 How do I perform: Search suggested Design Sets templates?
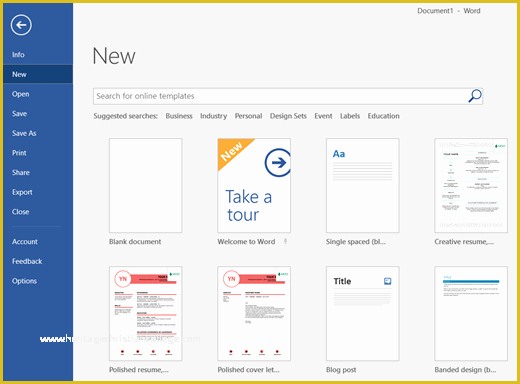tap(288, 116)
